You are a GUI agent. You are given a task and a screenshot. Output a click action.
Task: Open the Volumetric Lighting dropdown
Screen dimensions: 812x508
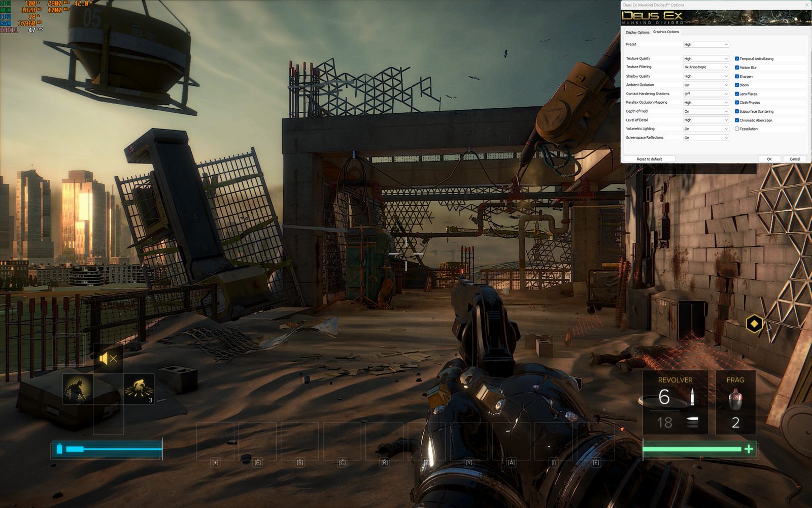pos(706,129)
